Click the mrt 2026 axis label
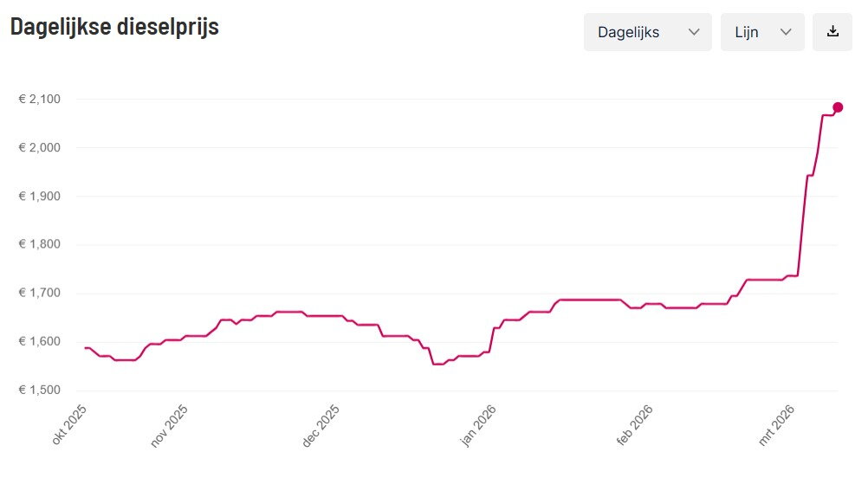 pyautogui.click(x=776, y=425)
